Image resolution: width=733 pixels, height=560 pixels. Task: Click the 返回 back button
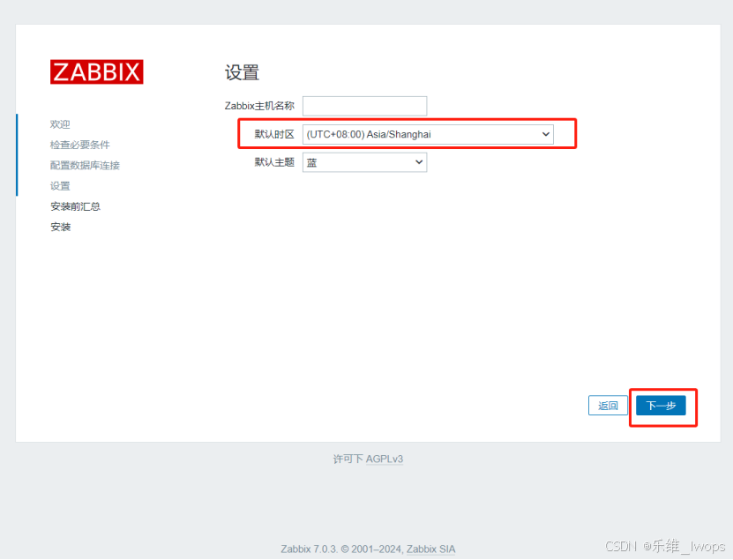click(608, 406)
